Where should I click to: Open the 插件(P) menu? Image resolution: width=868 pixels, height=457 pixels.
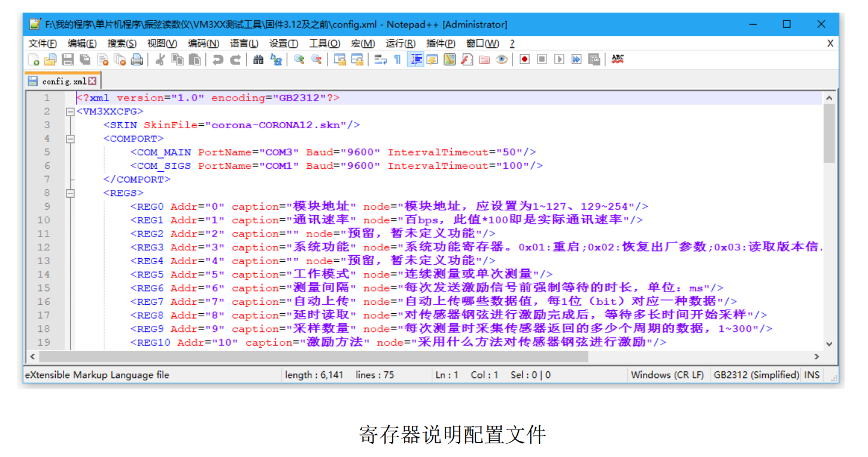point(441,43)
